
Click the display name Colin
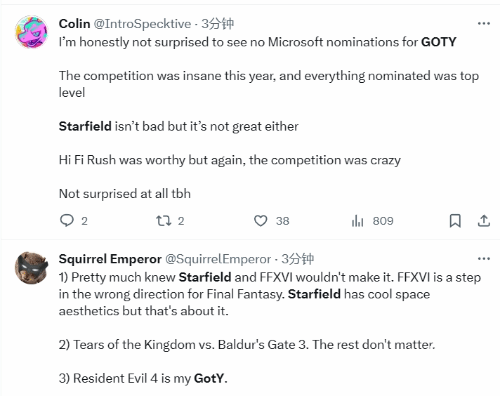74,24
